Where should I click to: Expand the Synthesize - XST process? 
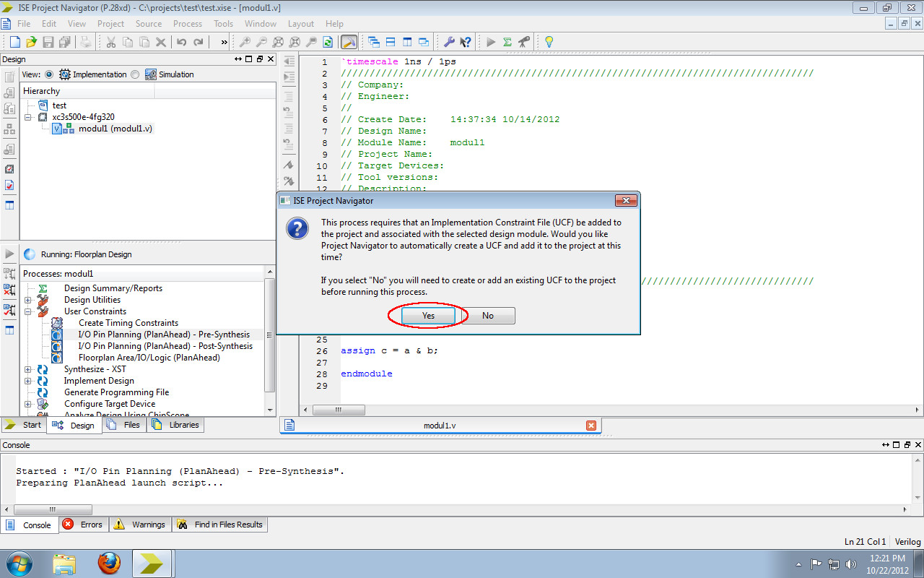pos(27,368)
